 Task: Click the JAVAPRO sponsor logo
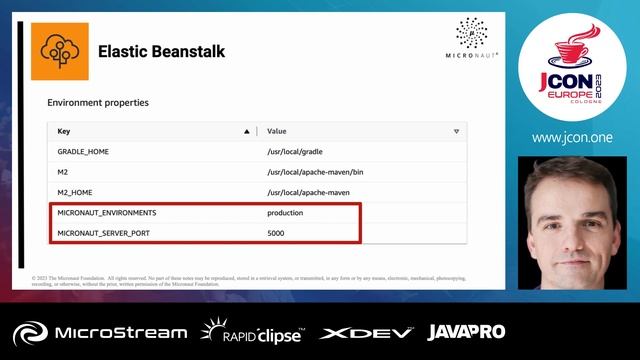tap(466, 332)
